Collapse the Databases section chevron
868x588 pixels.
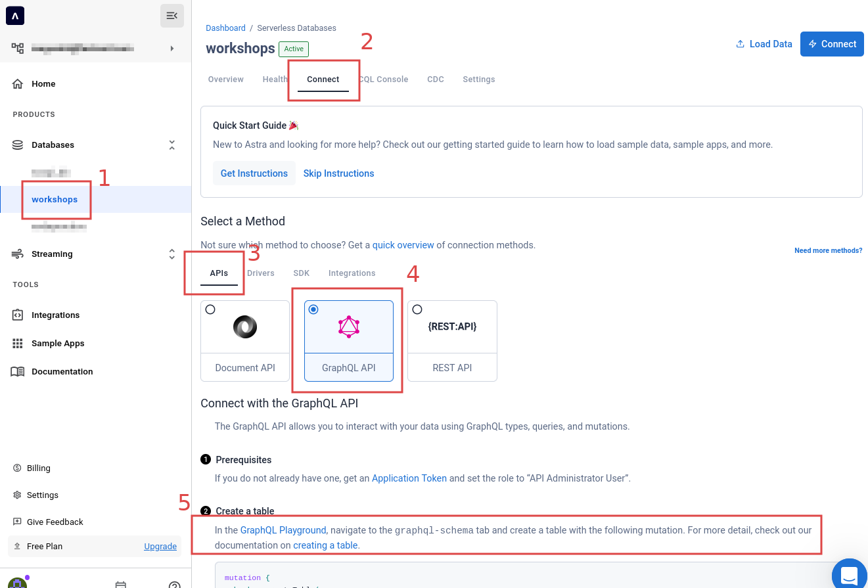(172, 145)
